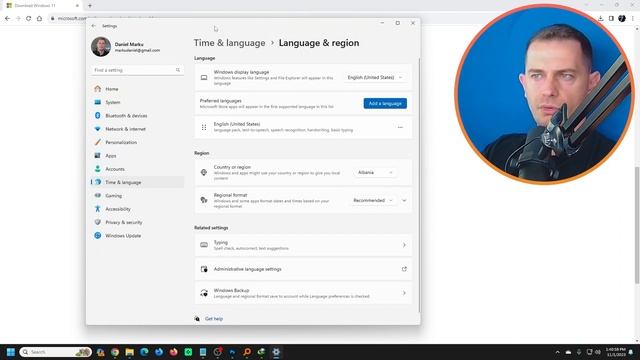The height and width of the screenshot is (360, 640).
Task: Go back with the Settings back arrow
Action: click(x=94, y=26)
